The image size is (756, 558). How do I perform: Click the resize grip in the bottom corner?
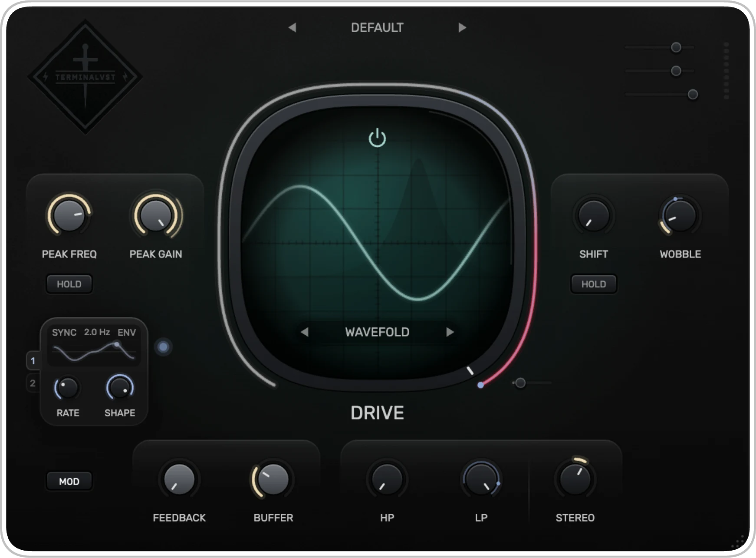point(738,542)
